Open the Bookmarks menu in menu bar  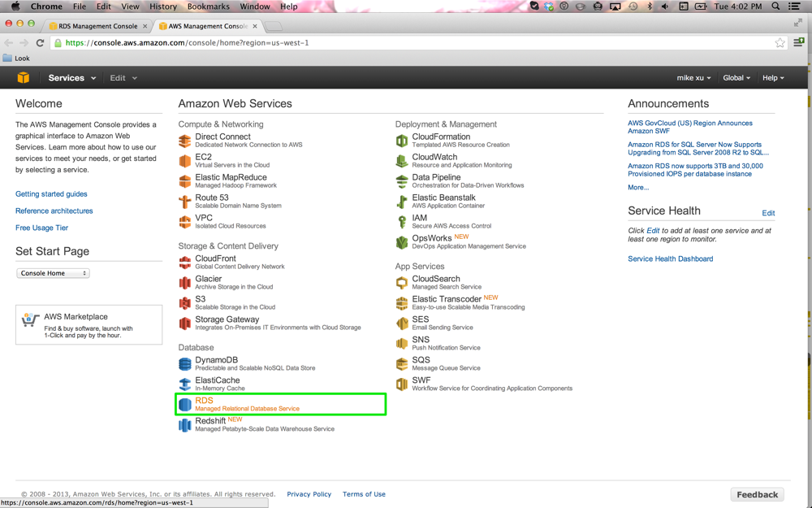point(208,7)
